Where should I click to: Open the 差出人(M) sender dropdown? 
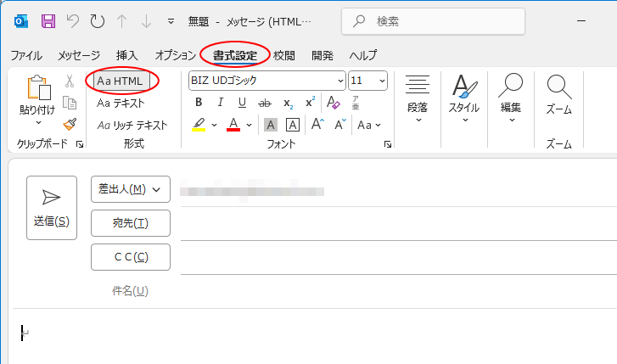point(131,189)
